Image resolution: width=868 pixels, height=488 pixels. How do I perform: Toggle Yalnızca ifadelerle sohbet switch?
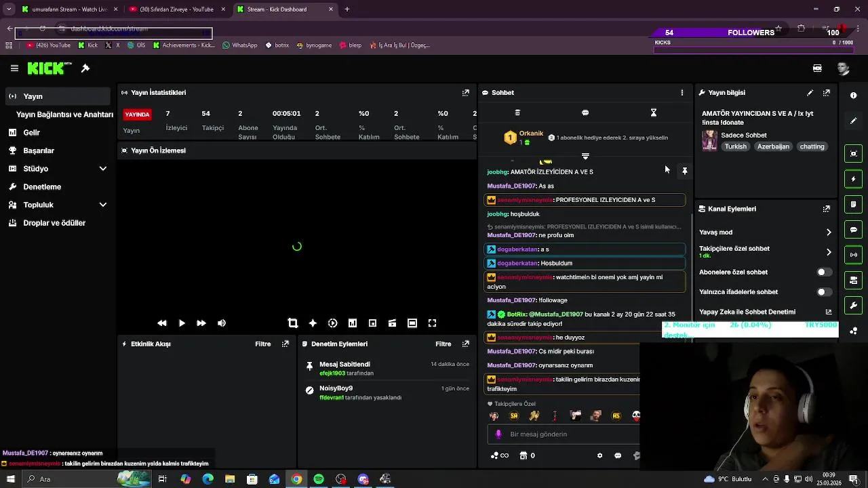(x=824, y=292)
